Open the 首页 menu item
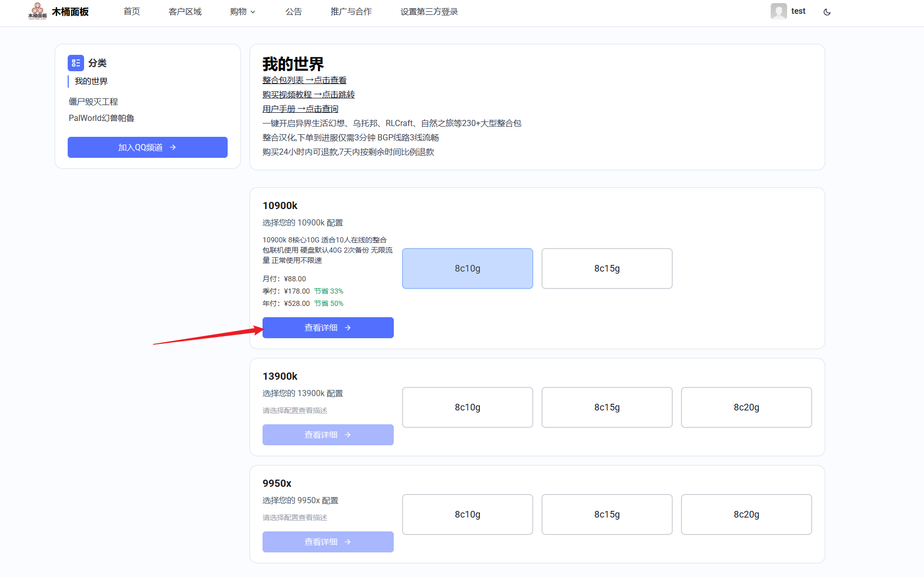The image size is (924, 577). tap(132, 12)
